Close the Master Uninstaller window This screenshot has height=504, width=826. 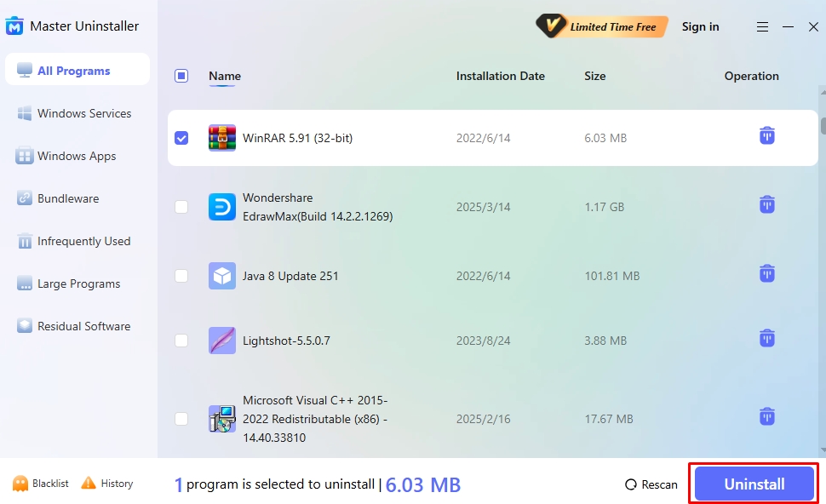813,27
